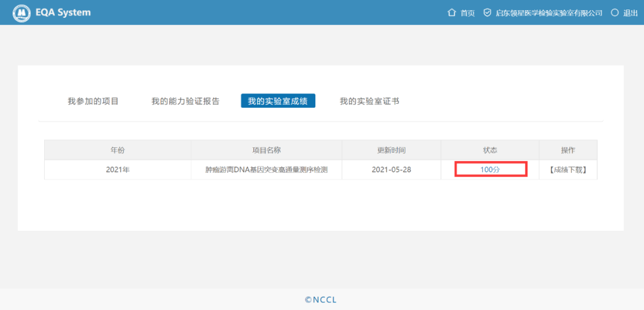Click the 退出 logout link
Image resolution: width=644 pixels, height=310 pixels.
click(x=630, y=13)
